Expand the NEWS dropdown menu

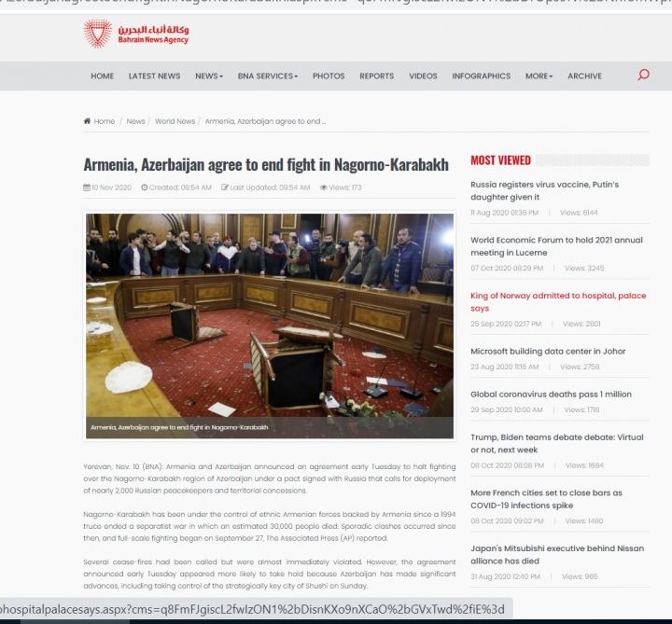click(208, 76)
